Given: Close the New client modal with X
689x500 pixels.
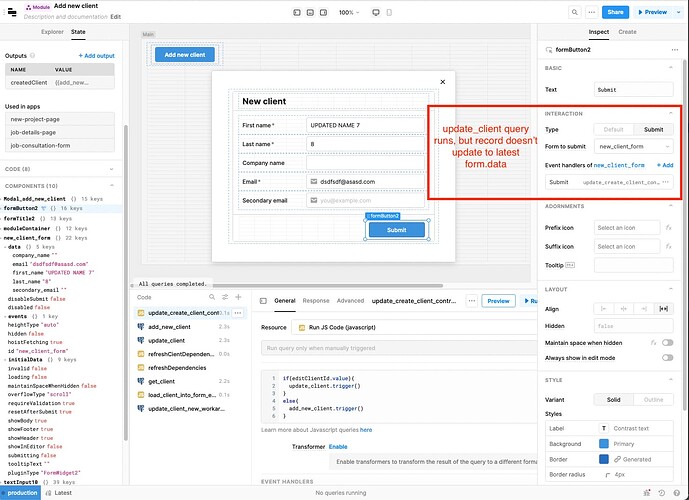Looking at the screenshot, I should coord(442,82).
